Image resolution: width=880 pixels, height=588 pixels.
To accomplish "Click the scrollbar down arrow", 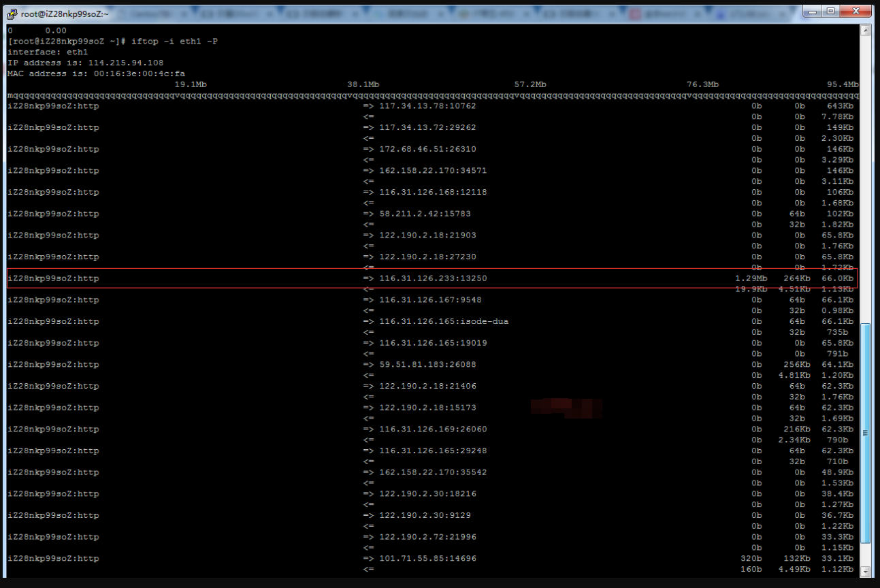I will coord(865,571).
